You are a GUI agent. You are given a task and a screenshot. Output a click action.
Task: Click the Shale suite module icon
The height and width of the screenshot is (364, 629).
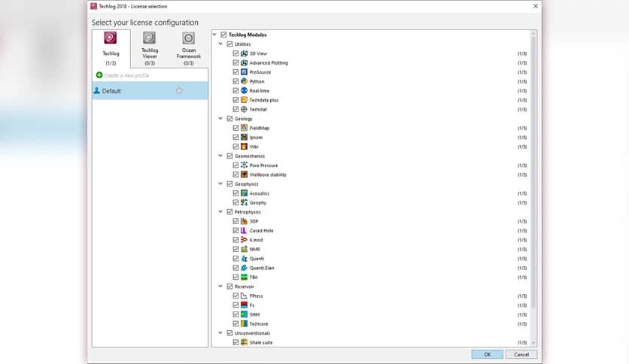(x=244, y=342)
